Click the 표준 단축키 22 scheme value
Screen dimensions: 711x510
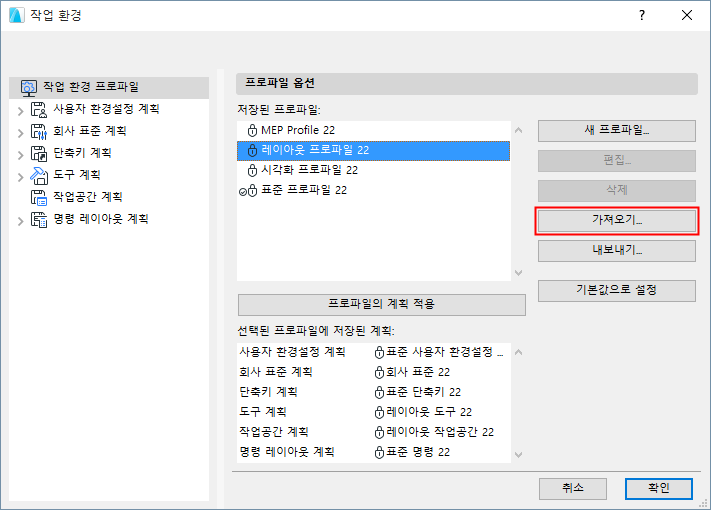click(x=423, y=393)
